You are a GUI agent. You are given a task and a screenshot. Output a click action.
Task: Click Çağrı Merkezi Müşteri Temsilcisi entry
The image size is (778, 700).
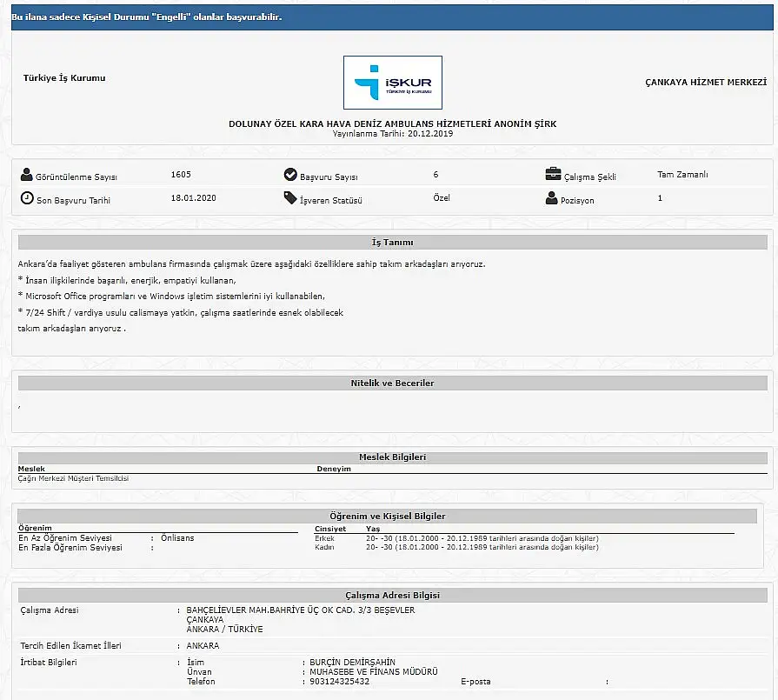point(73,478)
